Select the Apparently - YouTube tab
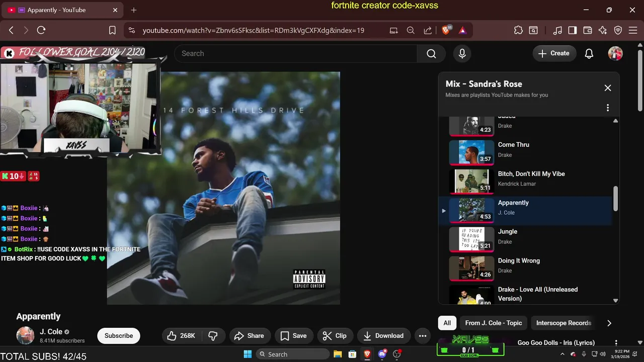Screen dimensions: 644x362 tap(63, 10)
